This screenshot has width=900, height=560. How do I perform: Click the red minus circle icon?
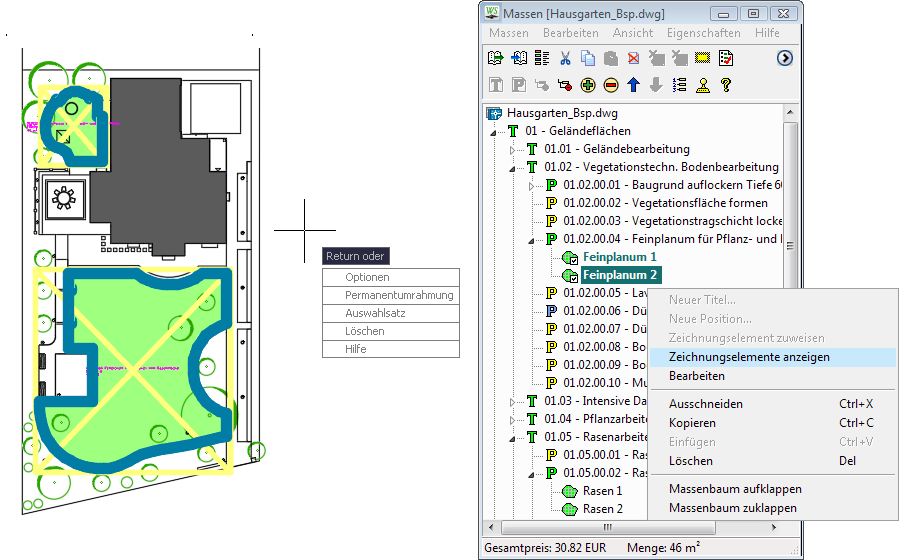pos(611,85)
